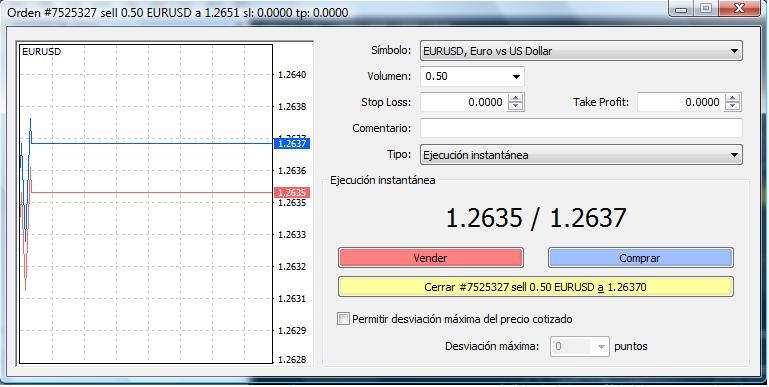Click into the Stop Loss value field

pyautogui.click(x=464, y=102)
